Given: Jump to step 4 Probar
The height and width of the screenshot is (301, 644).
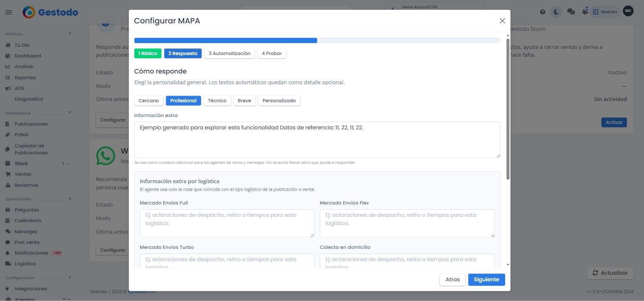Looking at the screenshot, I should tap(272, 53).
